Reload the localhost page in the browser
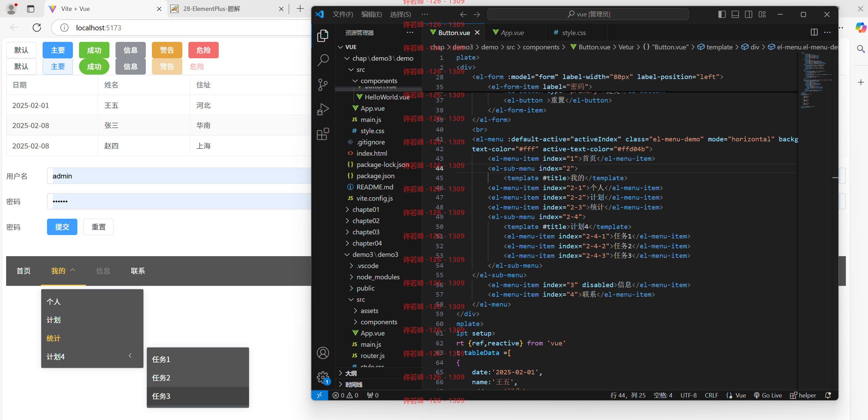Image resolution: width=868 pixels, height=420 pixels. coord(37,28)
